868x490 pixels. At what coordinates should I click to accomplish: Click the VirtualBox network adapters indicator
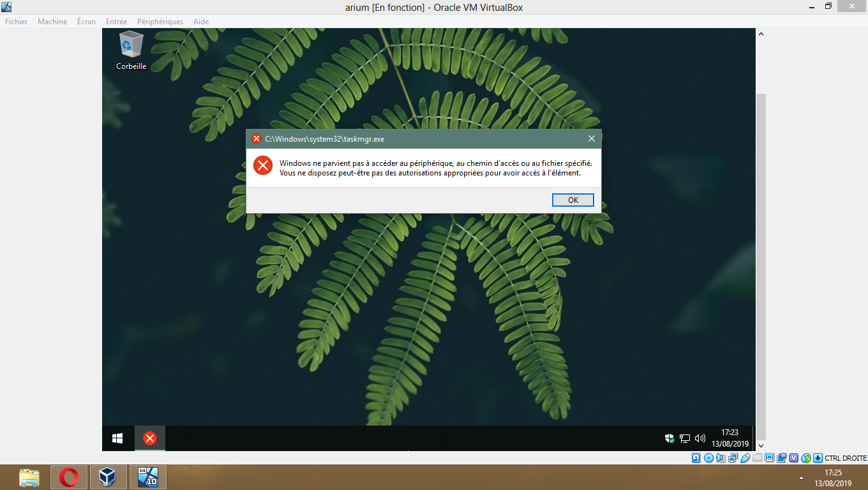[x=733, y=457]
